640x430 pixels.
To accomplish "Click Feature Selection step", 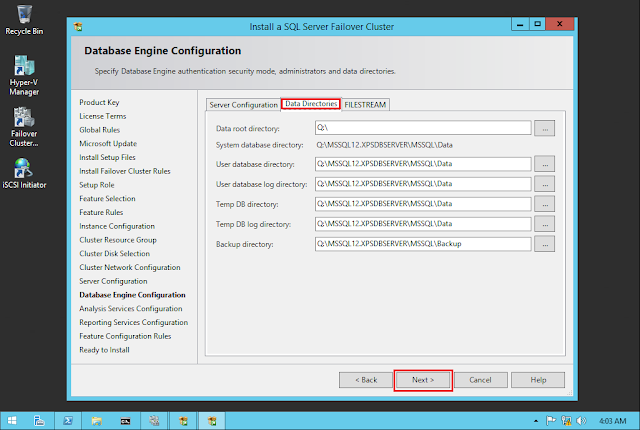I will (x=107, y=199).
